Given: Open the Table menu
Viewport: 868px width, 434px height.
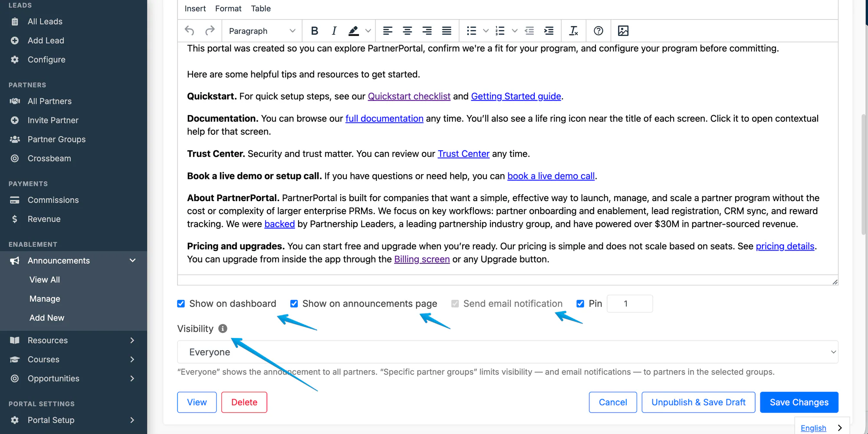Looking at the screenshot, I should (261, 9).
